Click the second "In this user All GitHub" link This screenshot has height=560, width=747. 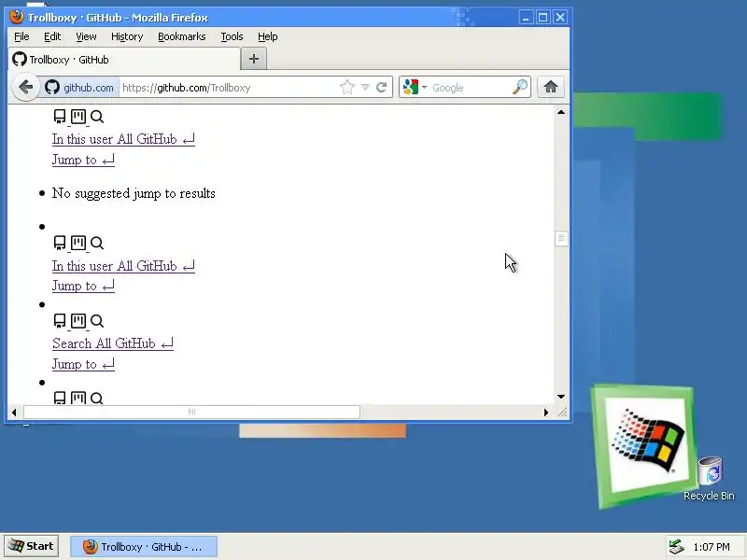123,266
